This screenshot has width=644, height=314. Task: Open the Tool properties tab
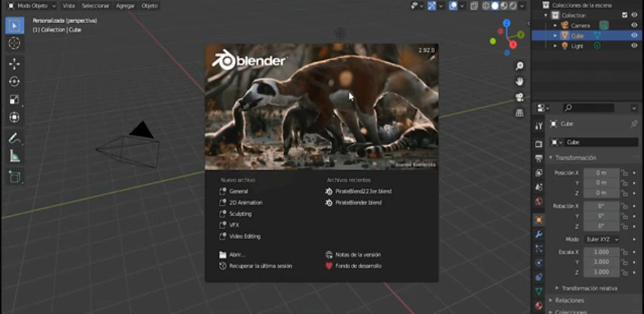539,126
